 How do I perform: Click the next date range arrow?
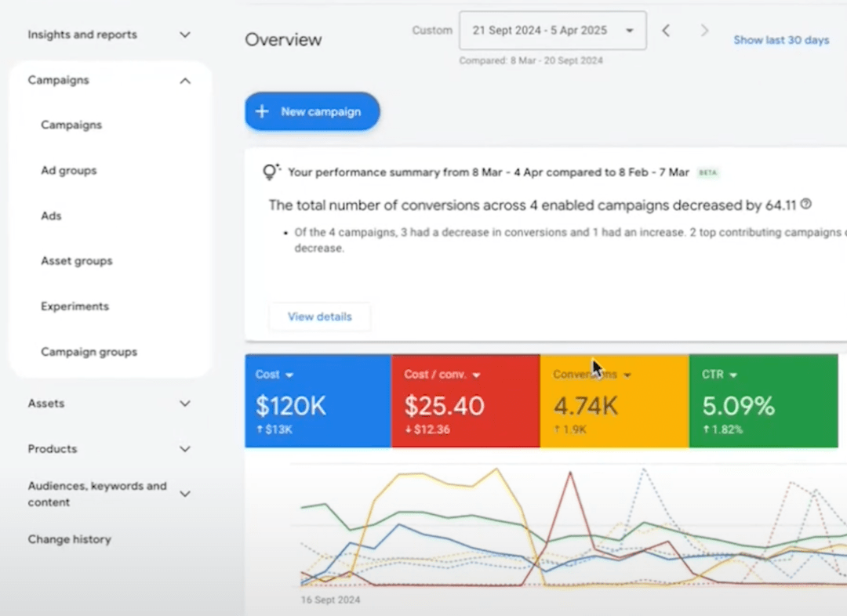(704, 31)
